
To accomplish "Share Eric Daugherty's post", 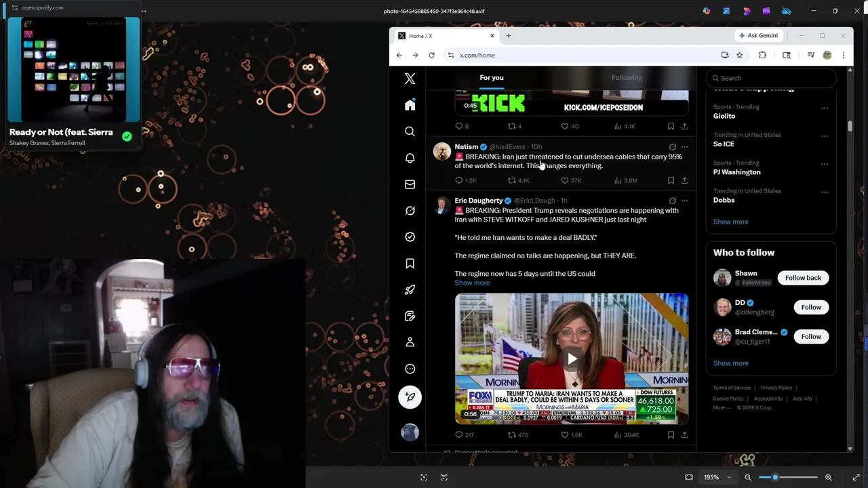I will click(684, 435).
